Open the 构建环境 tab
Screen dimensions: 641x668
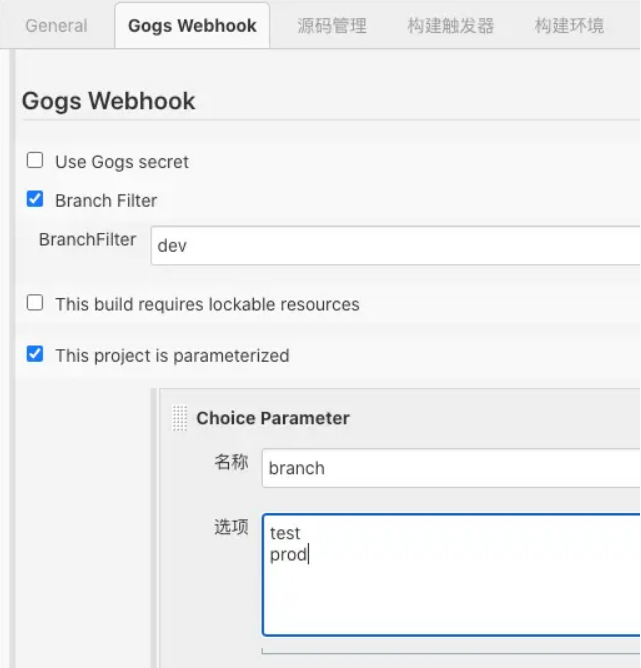pyautogui.click(x=569, y=26)
